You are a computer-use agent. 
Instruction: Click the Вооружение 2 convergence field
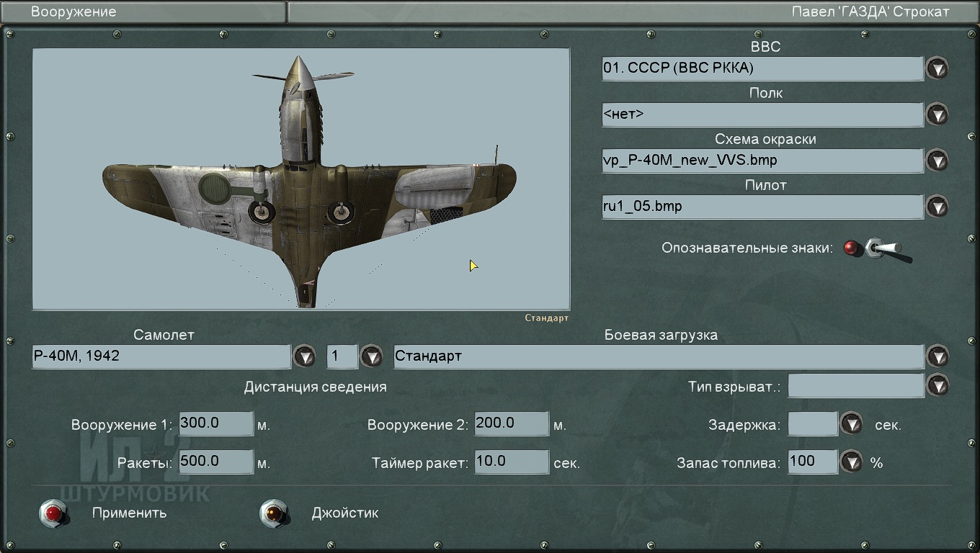point(512,423)
